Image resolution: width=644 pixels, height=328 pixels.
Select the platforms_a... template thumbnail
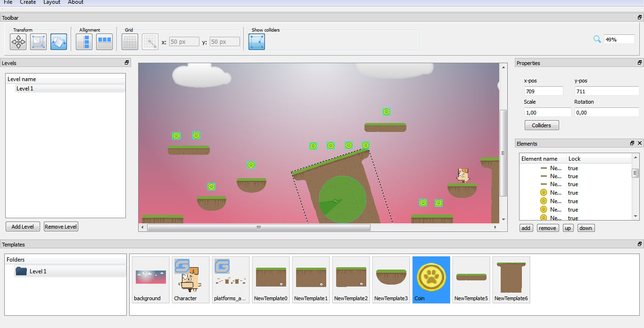(x=231, y=280)
